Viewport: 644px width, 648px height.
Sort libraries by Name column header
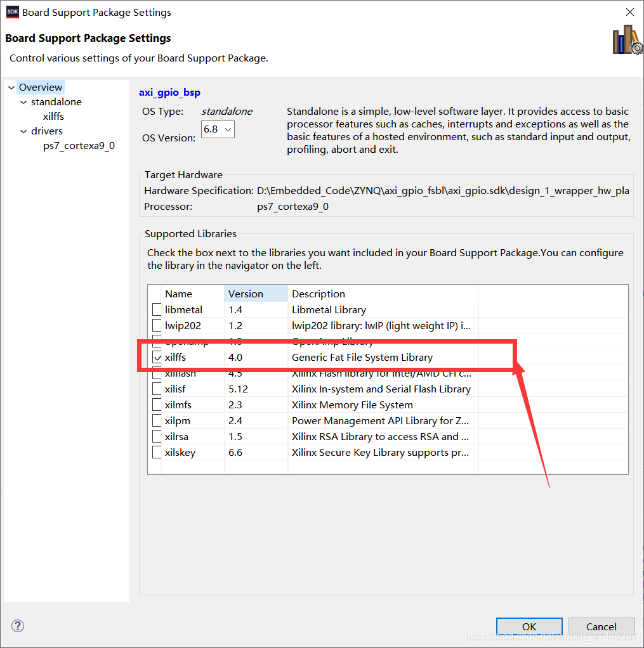(193, 294)
